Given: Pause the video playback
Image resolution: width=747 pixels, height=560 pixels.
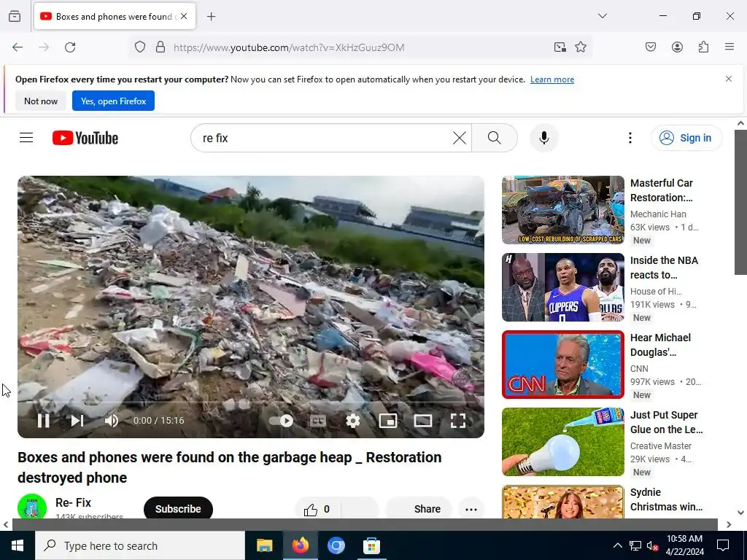Looking at the screenshot, I should pos(43,421).
